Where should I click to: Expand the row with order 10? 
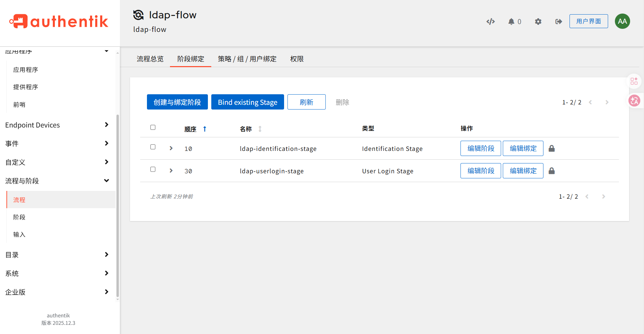click(171, 149)
